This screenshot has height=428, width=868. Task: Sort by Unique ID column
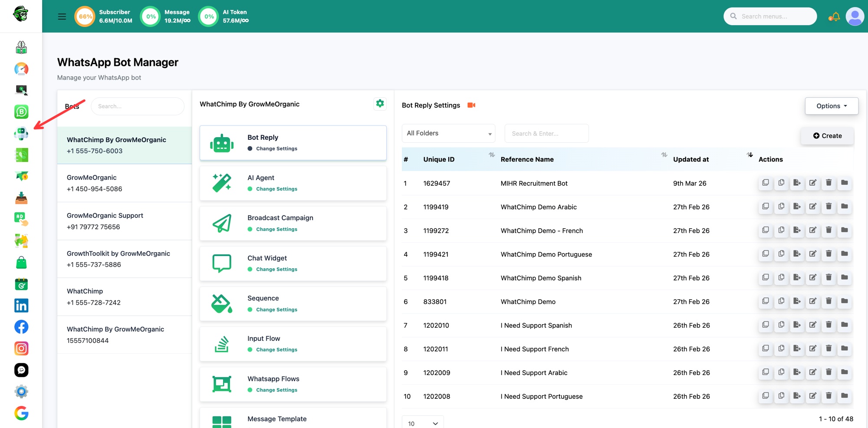coord(492,155)
